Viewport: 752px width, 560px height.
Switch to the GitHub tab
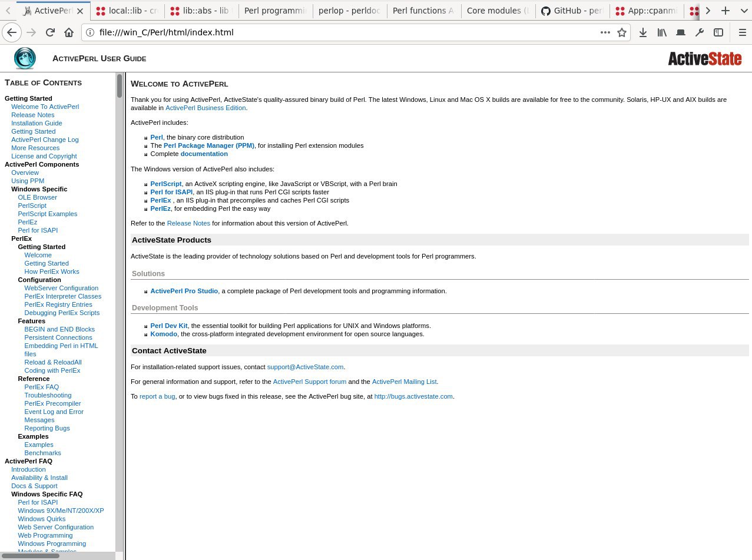tap(573, 11)
